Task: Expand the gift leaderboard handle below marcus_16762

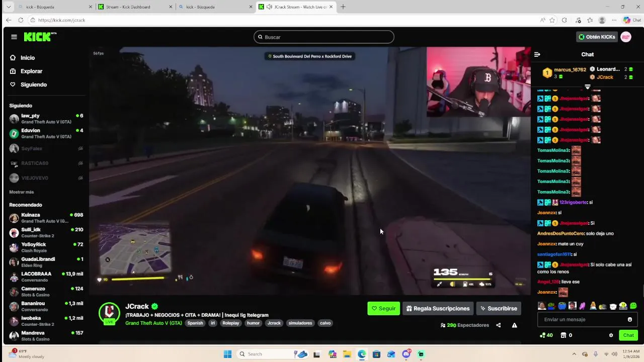Action: click(587, 86)
